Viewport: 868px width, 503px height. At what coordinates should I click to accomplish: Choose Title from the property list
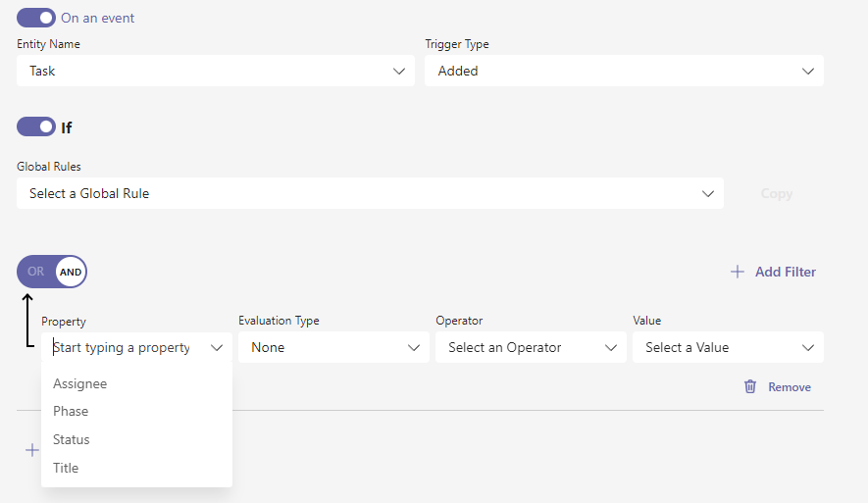pyautogui.click(x=136, y=468)
